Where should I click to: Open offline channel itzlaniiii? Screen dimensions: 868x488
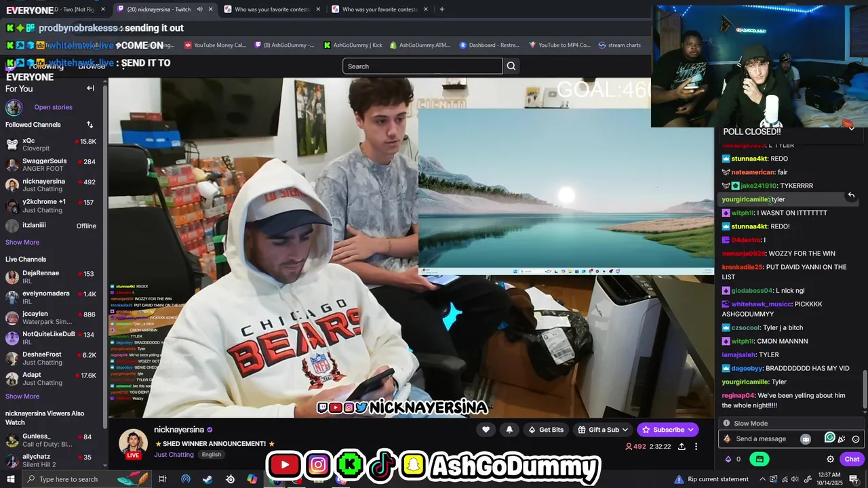(x=51, y=226)
